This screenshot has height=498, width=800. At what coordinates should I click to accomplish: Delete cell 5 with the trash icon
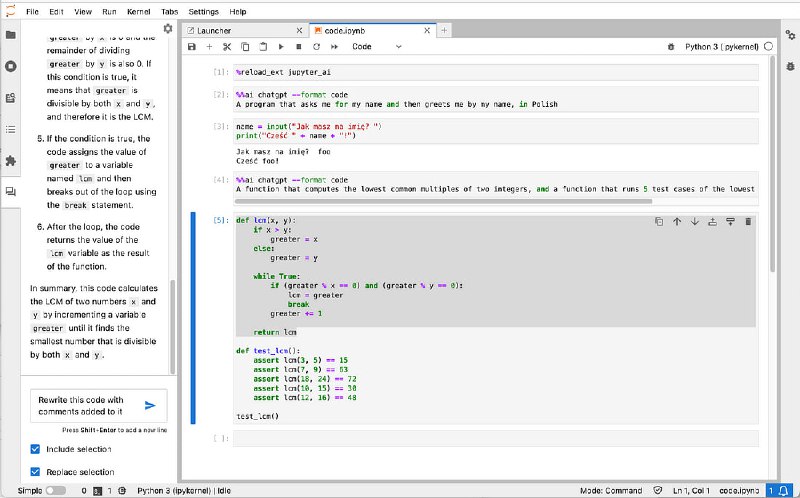pos(748,221)
